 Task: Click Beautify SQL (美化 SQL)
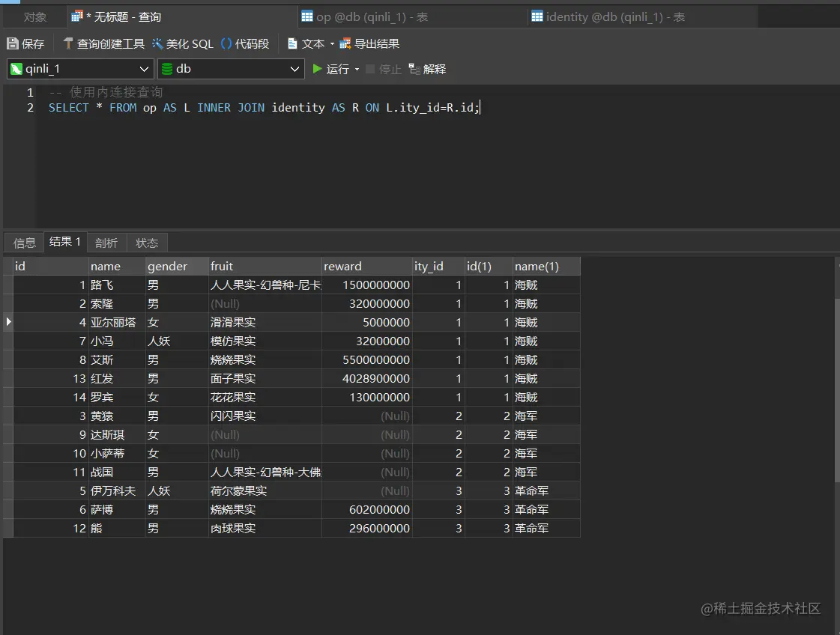pos(183,44)
